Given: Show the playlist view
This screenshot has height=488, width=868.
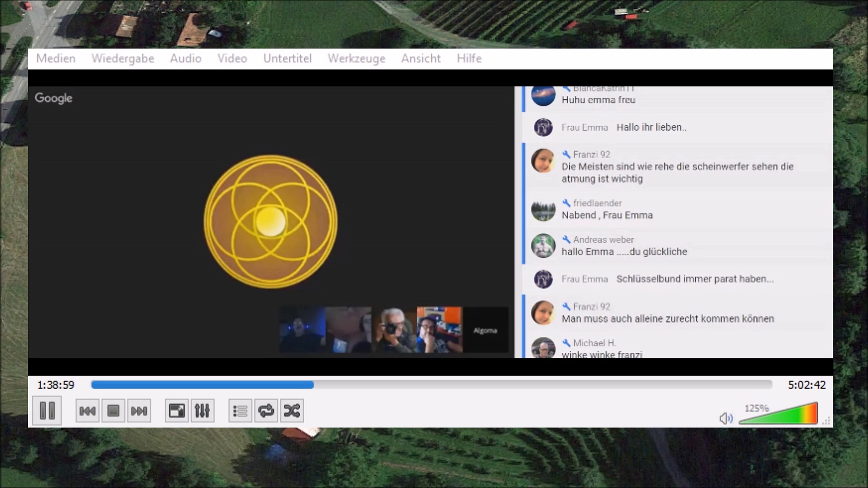Looking at the screenshot, I should click(240, 411).
